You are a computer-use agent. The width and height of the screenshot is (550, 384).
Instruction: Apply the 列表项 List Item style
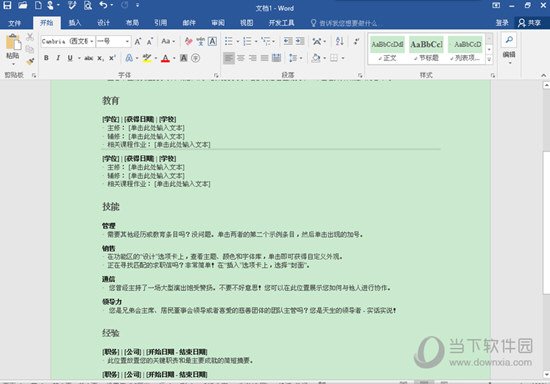[465, 49]
